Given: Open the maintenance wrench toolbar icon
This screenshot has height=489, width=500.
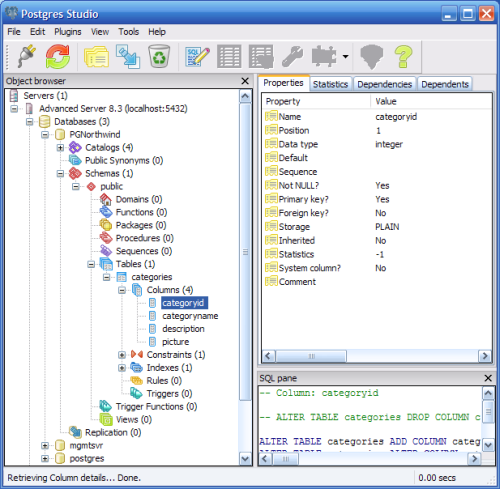Looking at the screenshot, I should click(x=292, y=57).
